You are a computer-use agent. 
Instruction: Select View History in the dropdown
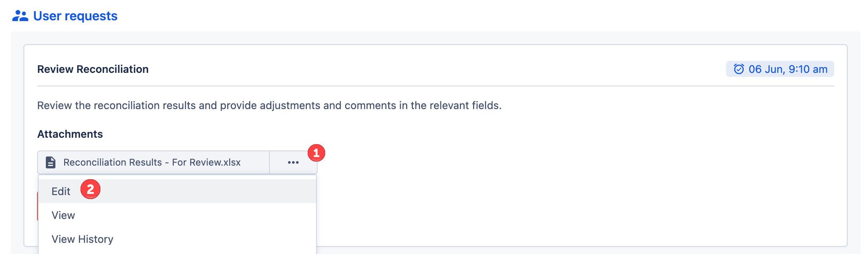click(x=82, y=239)
